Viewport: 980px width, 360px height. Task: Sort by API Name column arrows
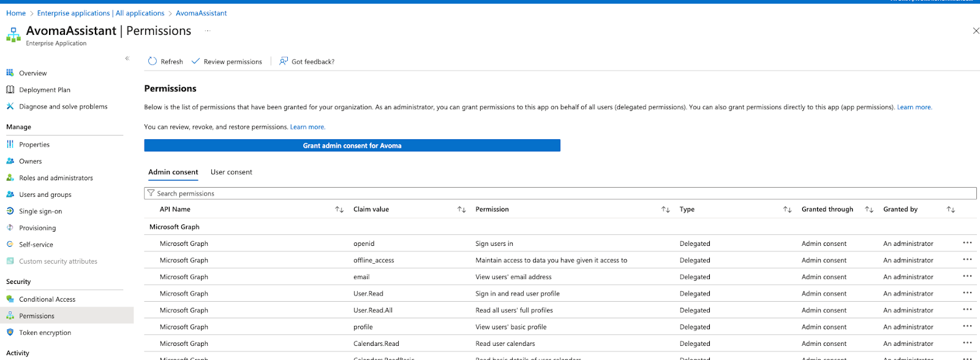tap(339, 209)
